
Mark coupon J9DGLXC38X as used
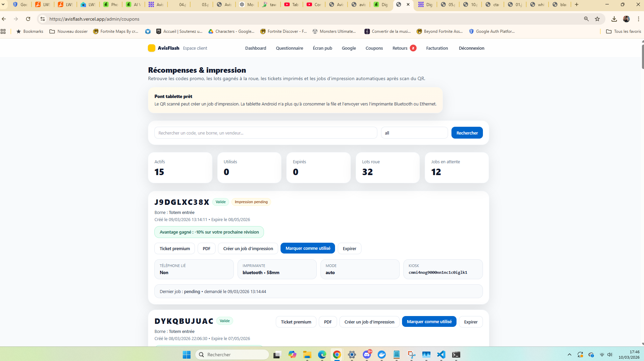coord(308,248)
